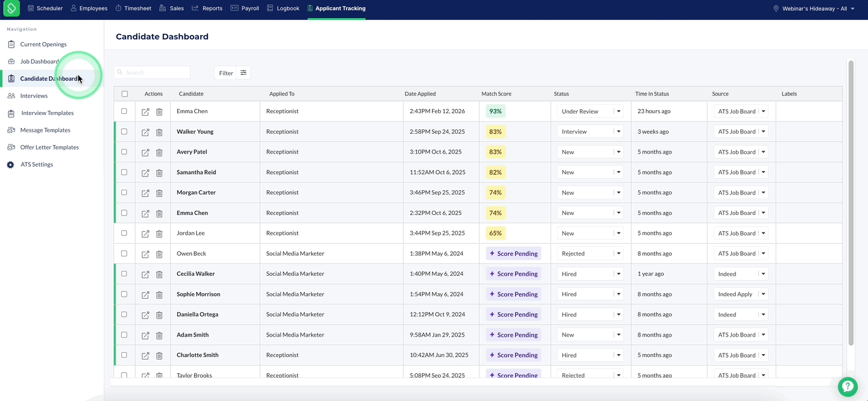Viewport: 868px width, 401px height.
Task: Switch to the Payroll tab
Action: pos(245,8)
